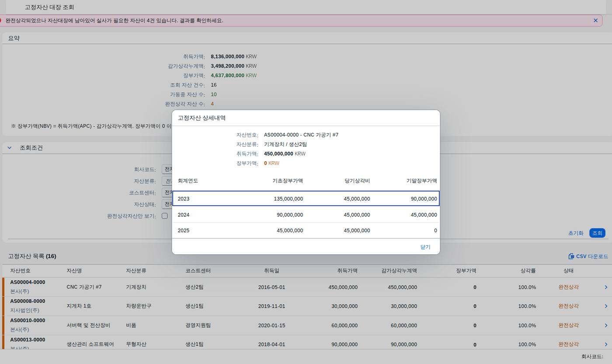Click 생산관리 소프트웨어 asset name

(x=90, y=344)
